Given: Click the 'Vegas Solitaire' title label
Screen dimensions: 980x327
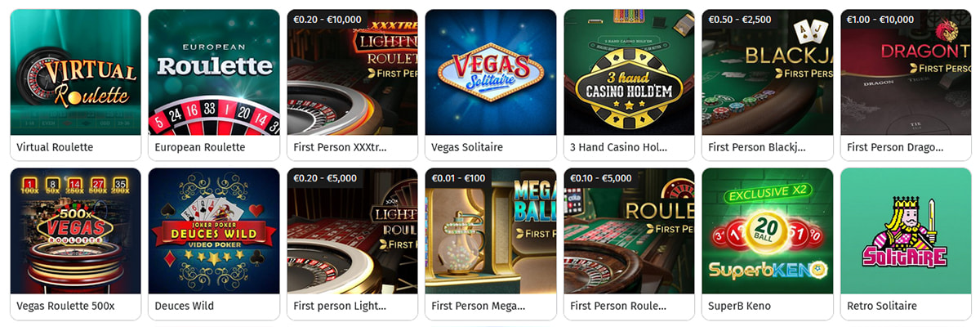Looking at the screenshot, I should (467, 148).
